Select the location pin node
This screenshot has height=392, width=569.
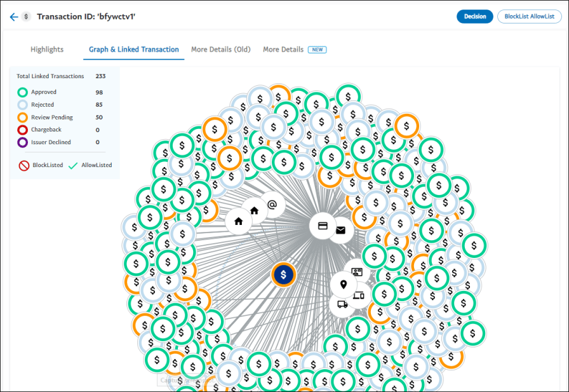344,285
